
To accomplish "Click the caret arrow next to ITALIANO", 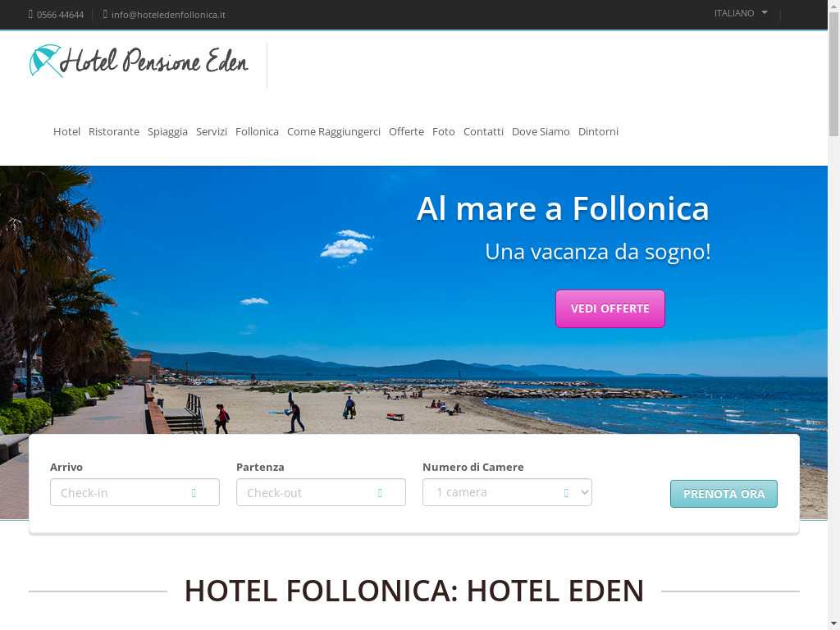I will point(765,12).
